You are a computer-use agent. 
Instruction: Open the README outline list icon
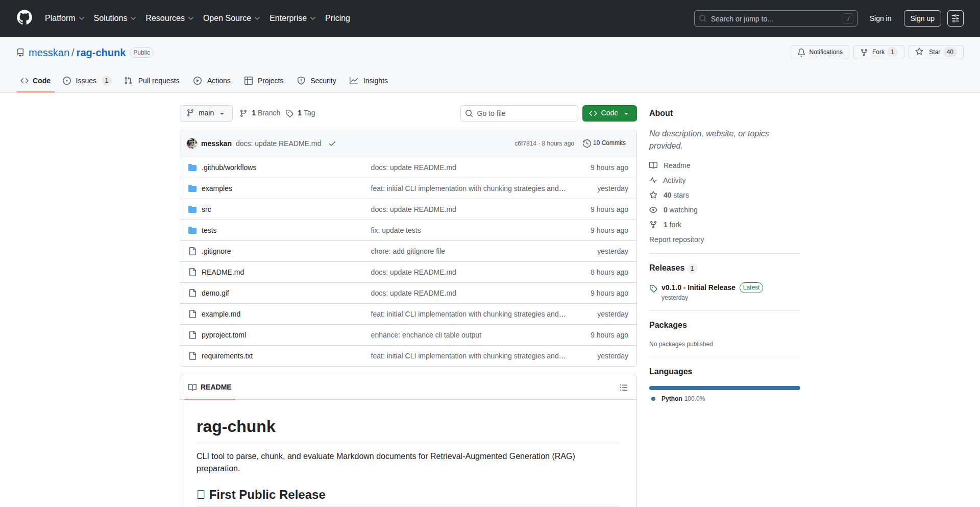623,388
